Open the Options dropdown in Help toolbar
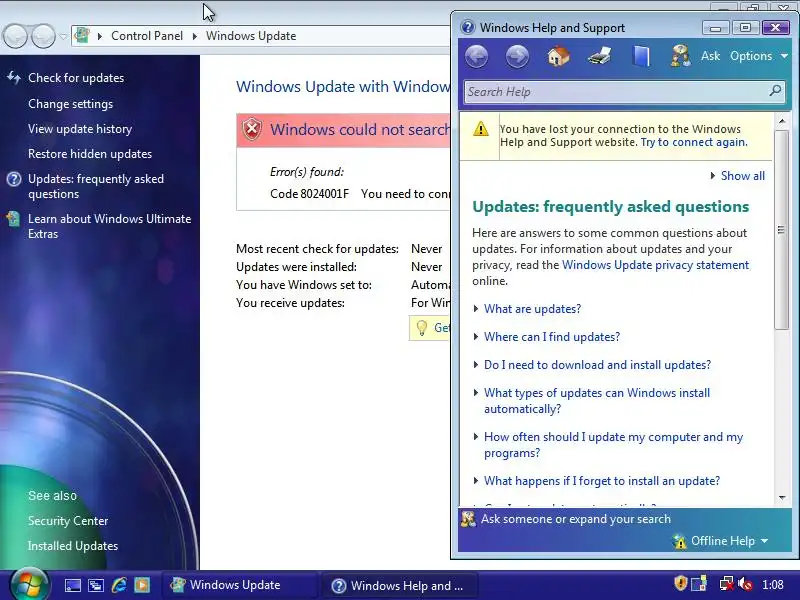This screenshot has height=600, width=800. tap(759, 56)
